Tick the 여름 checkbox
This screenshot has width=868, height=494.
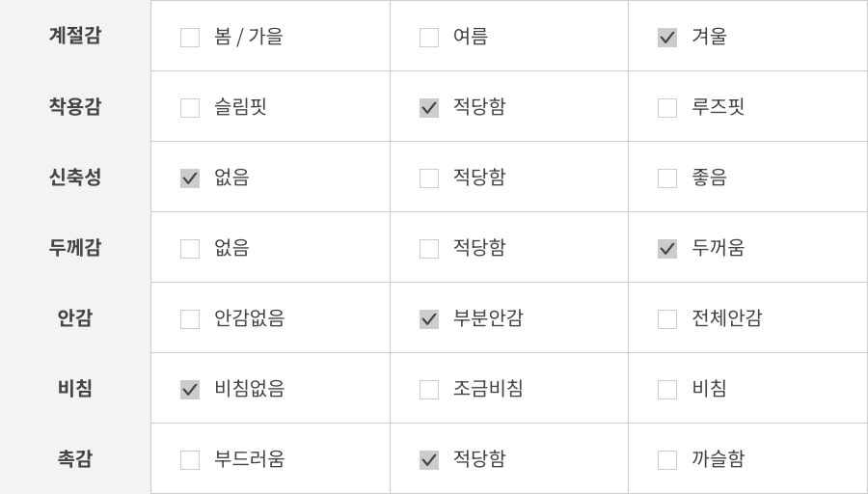click(429, 38)
